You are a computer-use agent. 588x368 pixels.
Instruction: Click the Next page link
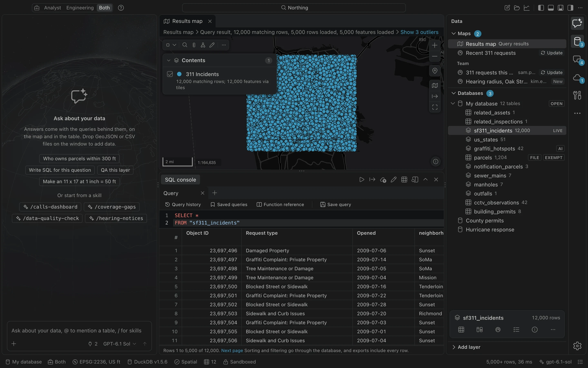[232, 350]
